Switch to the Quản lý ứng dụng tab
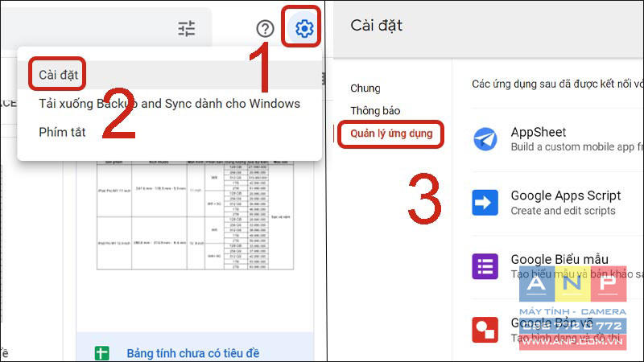The width and height of the screenshot is (644, 362). pos(391,134)
